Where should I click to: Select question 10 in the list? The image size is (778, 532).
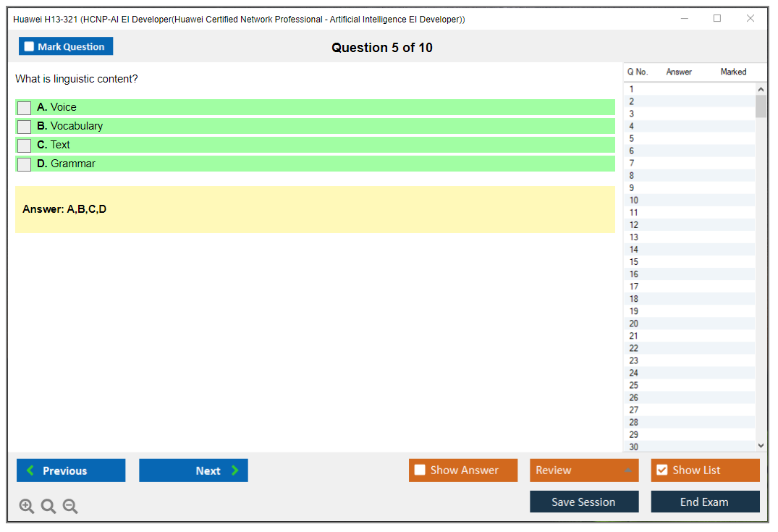click(634, 200)
